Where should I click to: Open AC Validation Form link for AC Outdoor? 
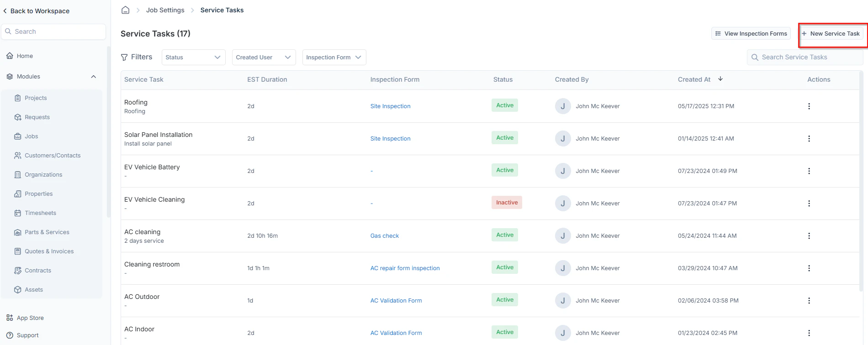pyautogui.click(x=396, y=301)
